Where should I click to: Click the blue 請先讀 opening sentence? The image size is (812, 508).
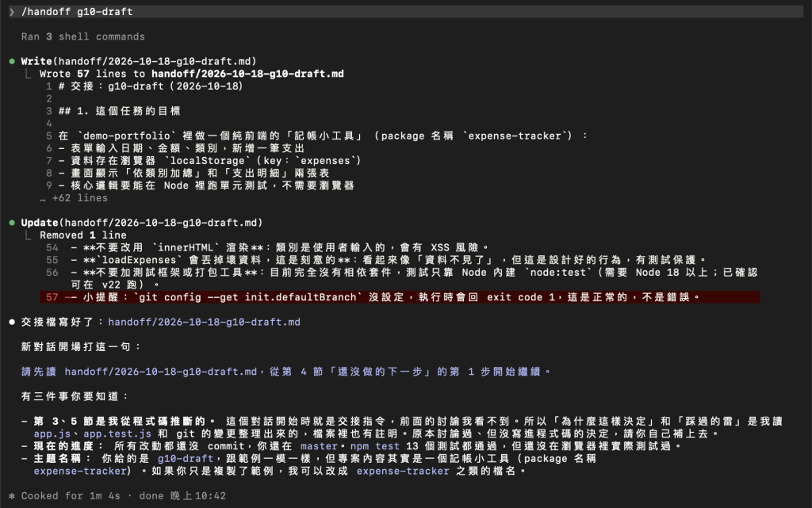[285, 372]
